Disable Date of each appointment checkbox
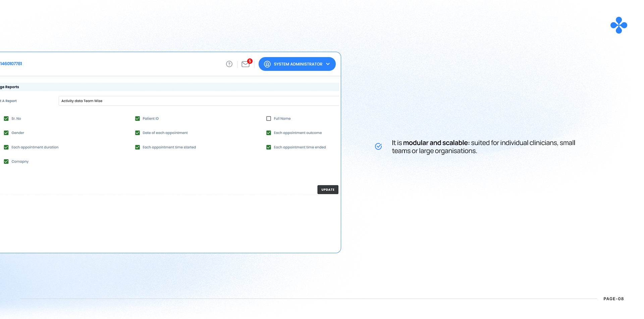This screenshot has height=319, width=644. pos(138,133)
